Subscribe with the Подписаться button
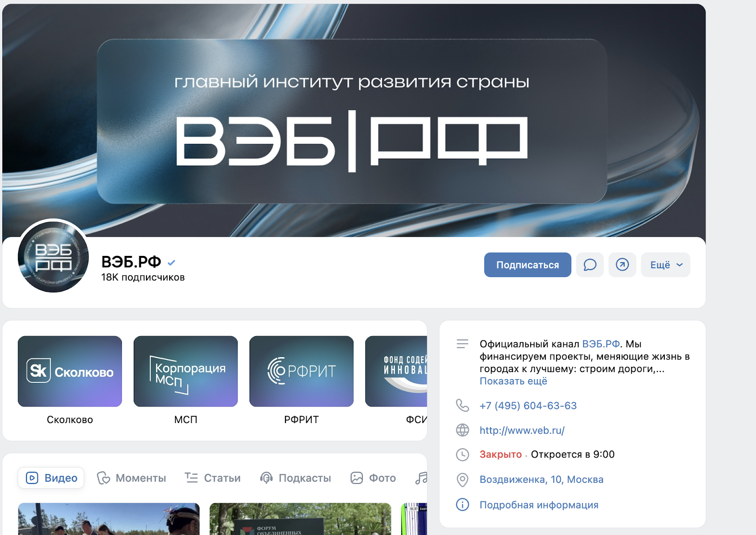The height and width of the screenshot is (535, 756). point(527,265)
